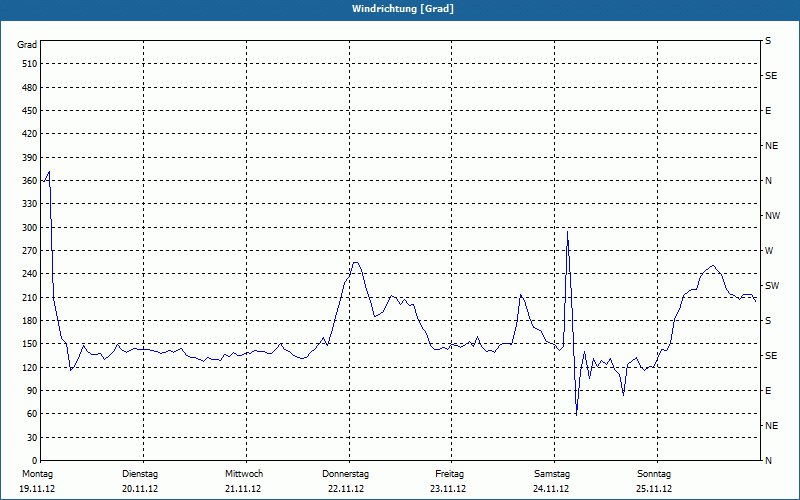Click the date 19.11.12
This screenshot has width=800, height=500.
tap(37, 489)
